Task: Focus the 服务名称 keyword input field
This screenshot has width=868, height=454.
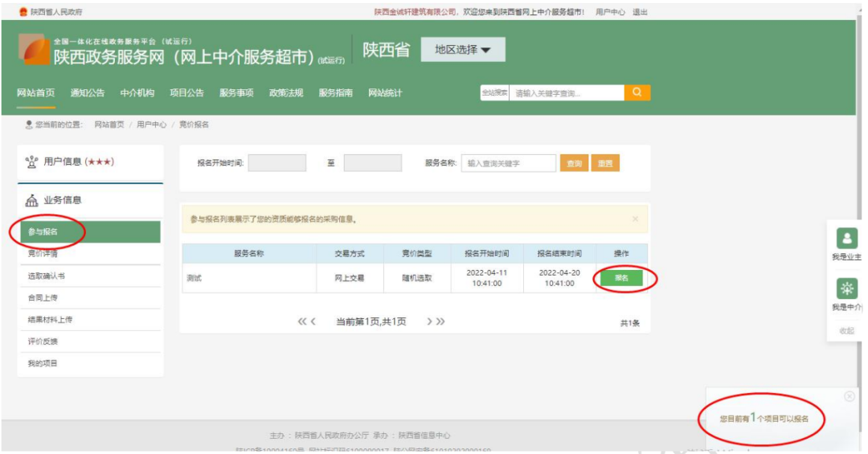Action: [508, 163]
